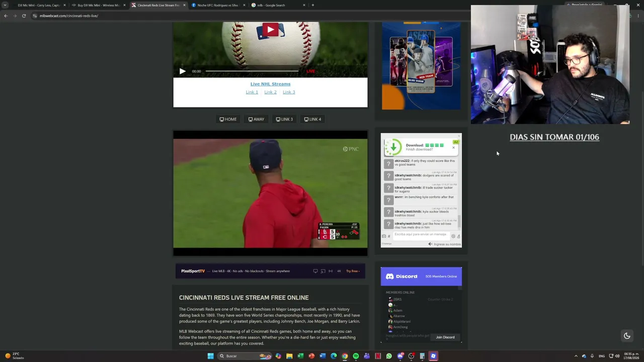Reload the current page
The width and height of the screenshot is (644, 362).
pos(24,16)
